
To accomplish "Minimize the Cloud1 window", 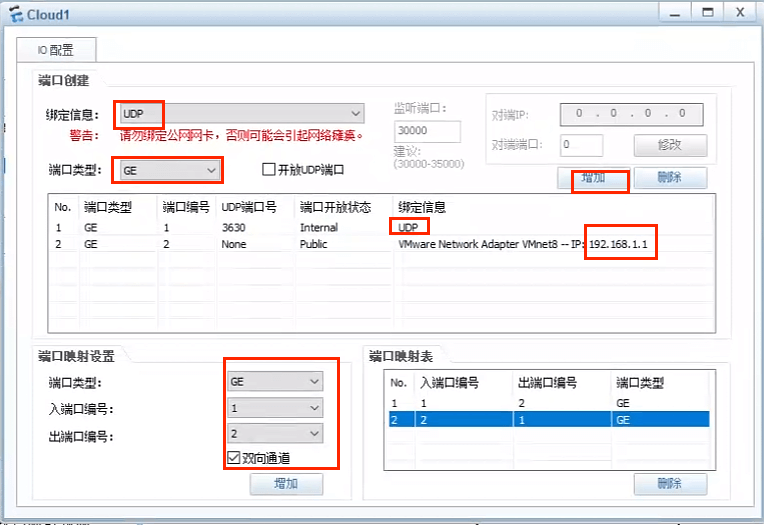I will click(x=675, y=13).
